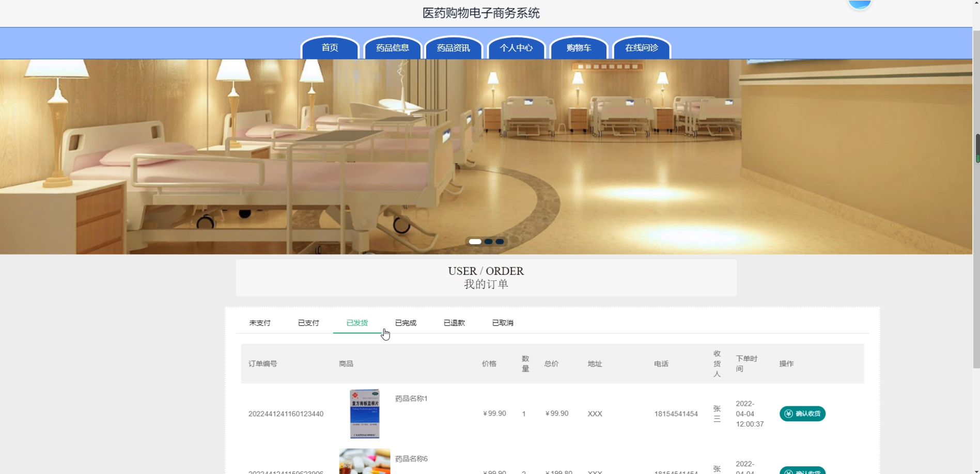Image resolution: width=980 pixels, height=474 pixels.
Task: Open 在线问诊 navigation item
Action: tap(641, 48)
